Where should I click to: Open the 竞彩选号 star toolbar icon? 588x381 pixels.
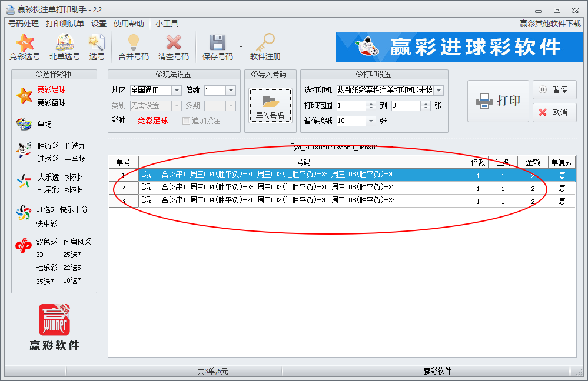point(24,47)
